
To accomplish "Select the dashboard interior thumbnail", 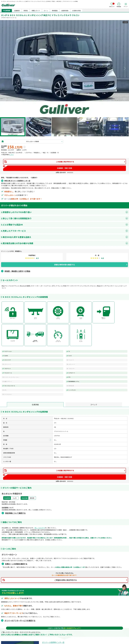I will (90, 127).
